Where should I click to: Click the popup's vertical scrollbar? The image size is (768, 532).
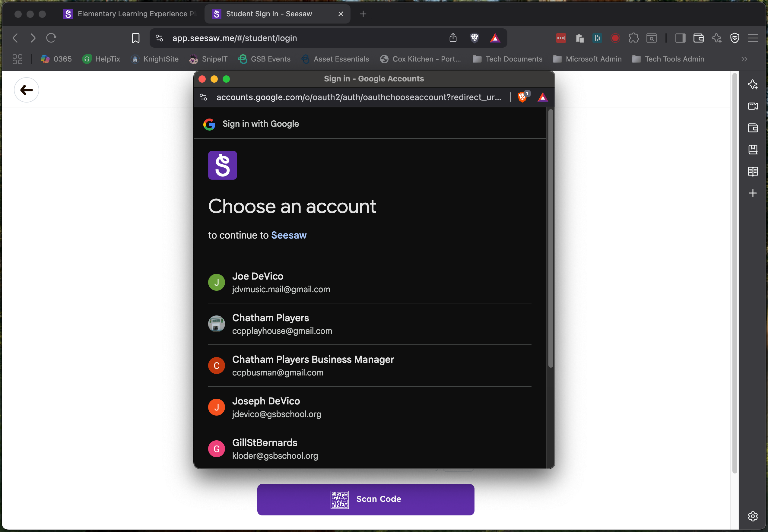(550, 239)
